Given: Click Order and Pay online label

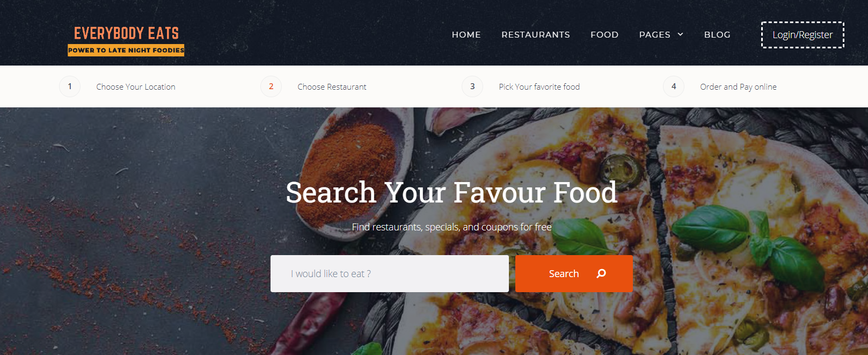Looking at the screenshot, I should point(738,86).
